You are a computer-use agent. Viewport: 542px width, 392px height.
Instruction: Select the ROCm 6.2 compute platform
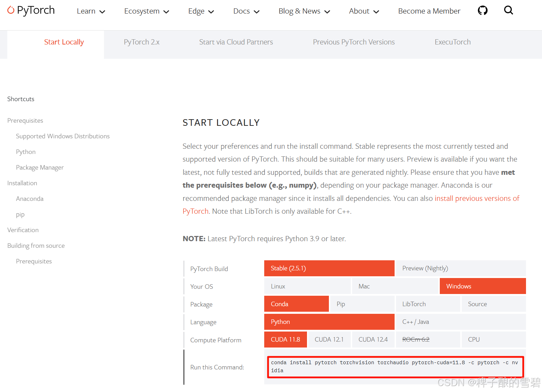click(x=428, y=340)
